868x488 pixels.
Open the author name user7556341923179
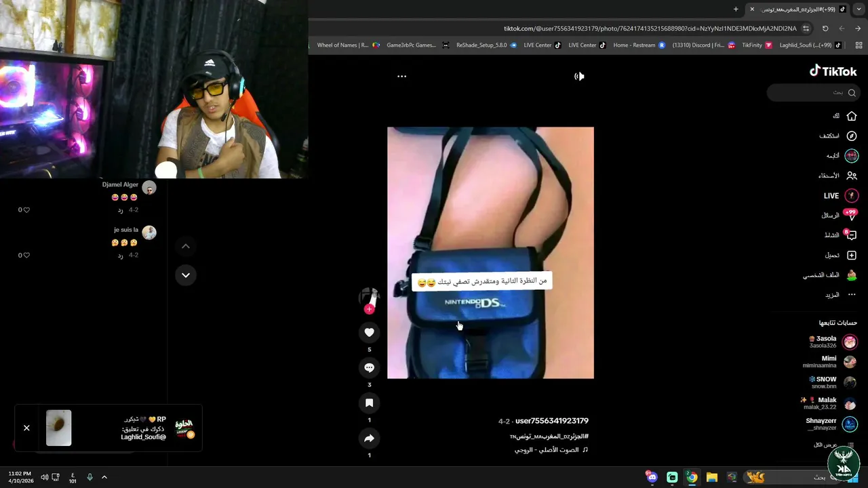point(552,421)
